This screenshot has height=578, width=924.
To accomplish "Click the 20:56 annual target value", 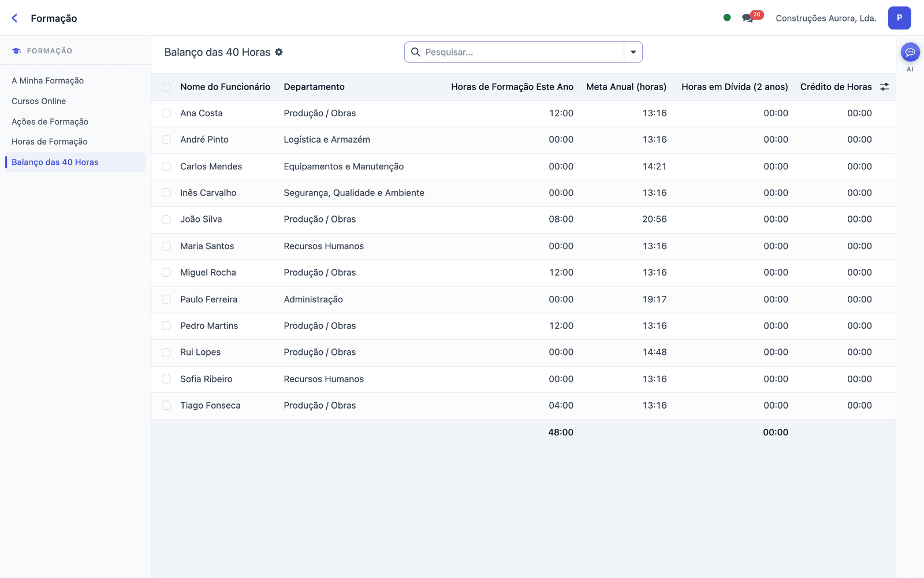I will (654, 219).
